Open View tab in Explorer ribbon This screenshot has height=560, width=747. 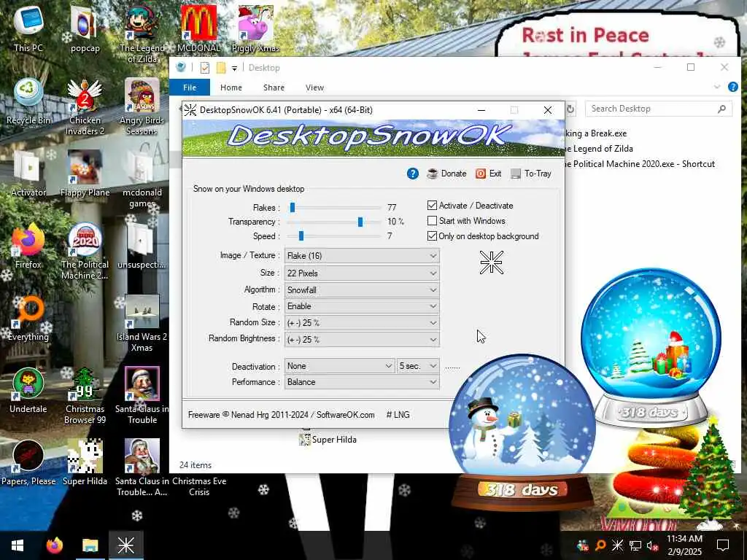click(314, 87)
